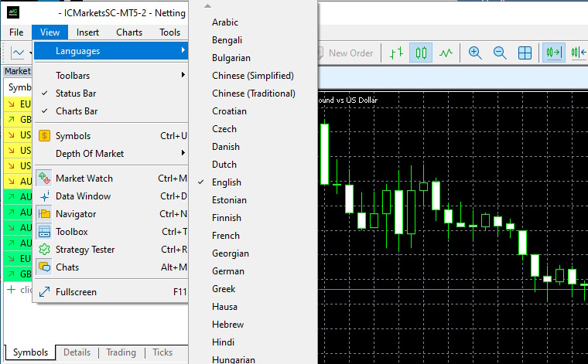
Task: Click the Symbols dollar icon in View menu
Action: coord(44,135)
